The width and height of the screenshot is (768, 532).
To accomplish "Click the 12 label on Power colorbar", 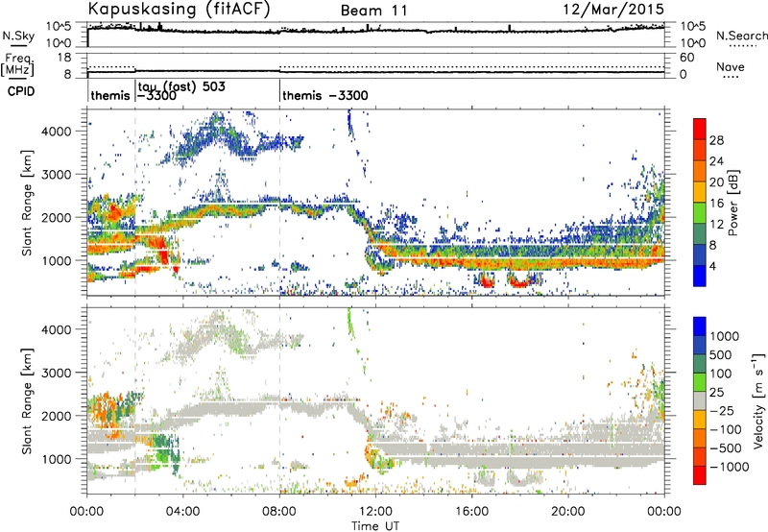I will (x=716, y=225).
